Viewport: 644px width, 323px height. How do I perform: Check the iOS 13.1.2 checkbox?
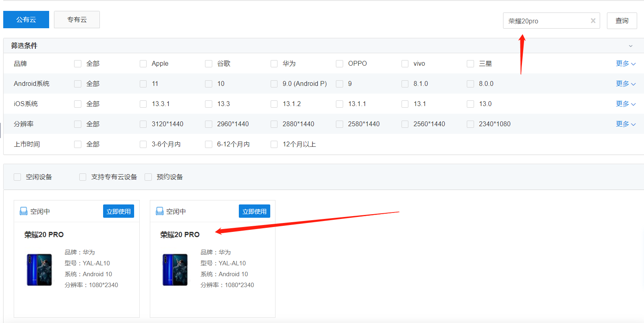274,104
